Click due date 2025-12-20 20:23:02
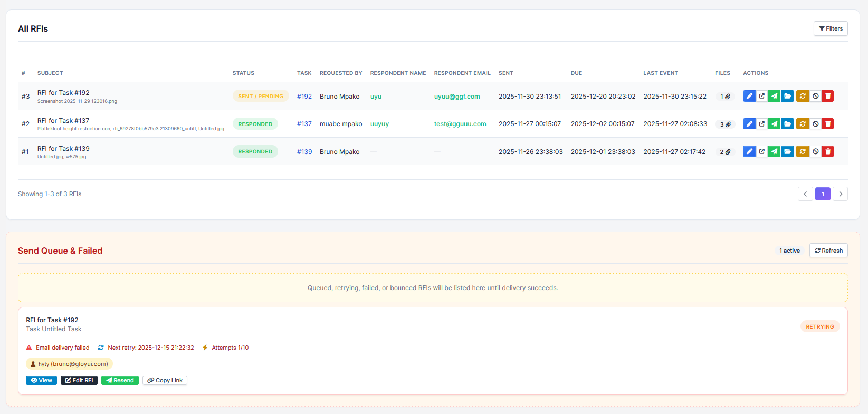The height and width of the screenshot is (414, 868). (603, 97)
